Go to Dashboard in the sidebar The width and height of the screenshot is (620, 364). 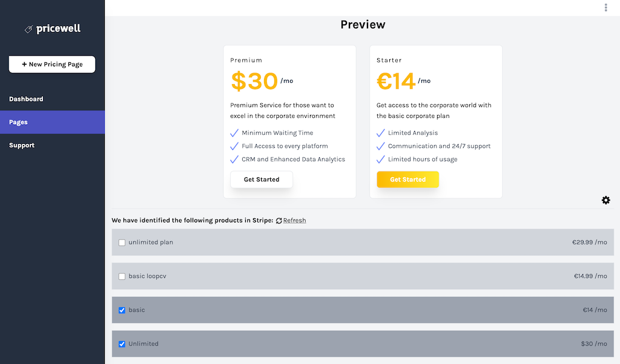pyautogui.click(x=26, y=99)
